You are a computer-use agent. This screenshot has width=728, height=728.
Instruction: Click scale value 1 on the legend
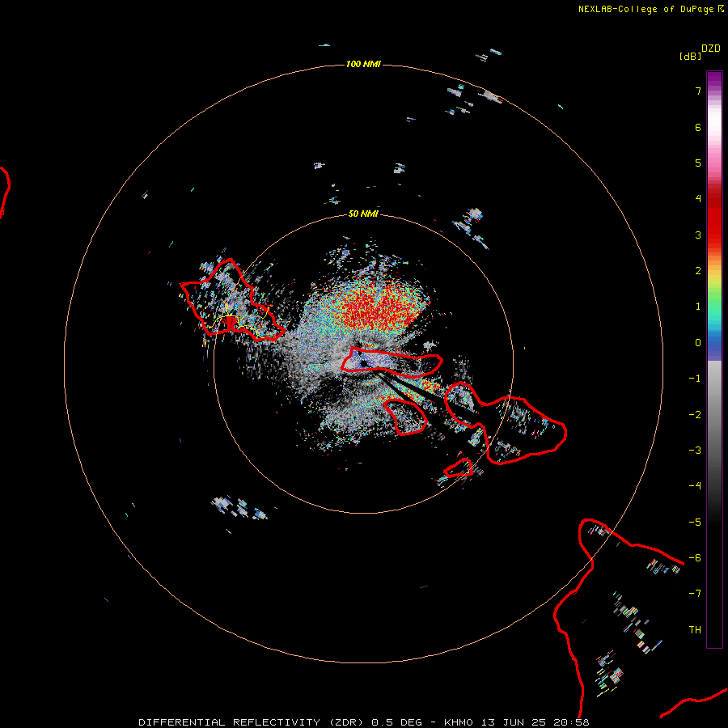click(x=698, y=307)
